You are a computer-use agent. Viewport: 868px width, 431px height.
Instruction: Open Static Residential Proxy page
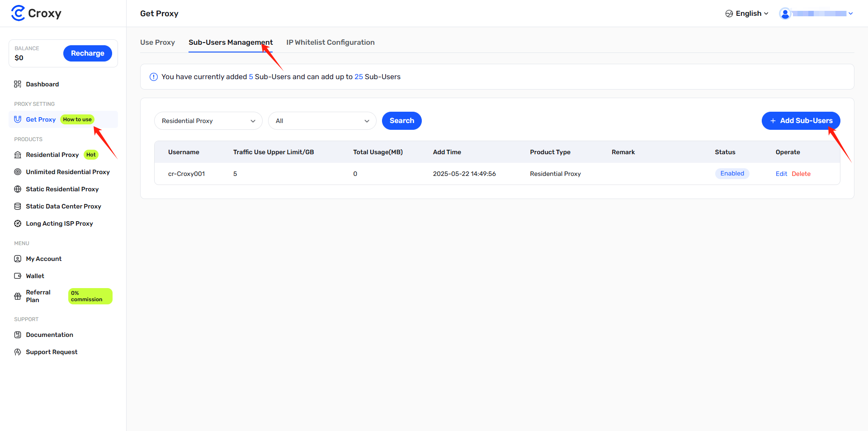pyautogui.click(x=62, y=189)
